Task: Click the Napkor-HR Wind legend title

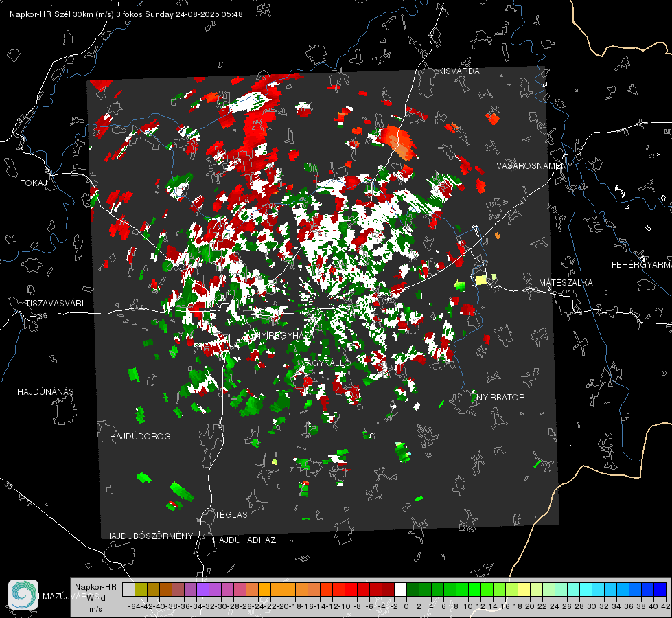Action: [x=95, y=593]
